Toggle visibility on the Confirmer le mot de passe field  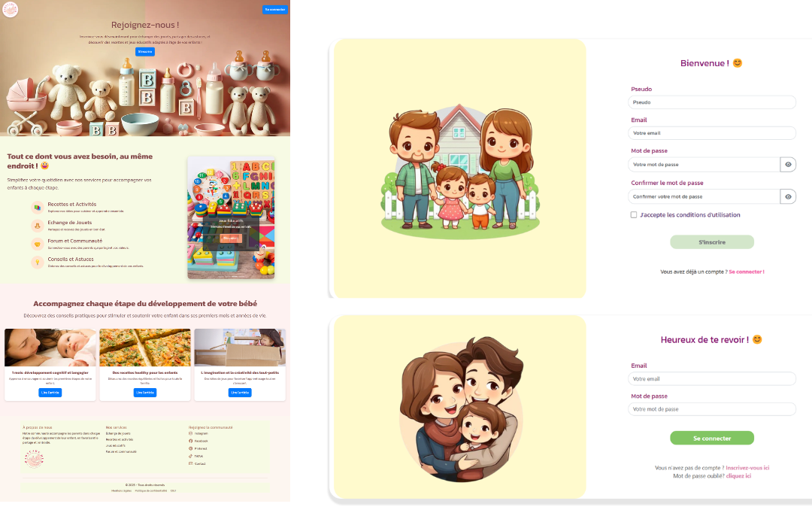[x=788, y=197]
